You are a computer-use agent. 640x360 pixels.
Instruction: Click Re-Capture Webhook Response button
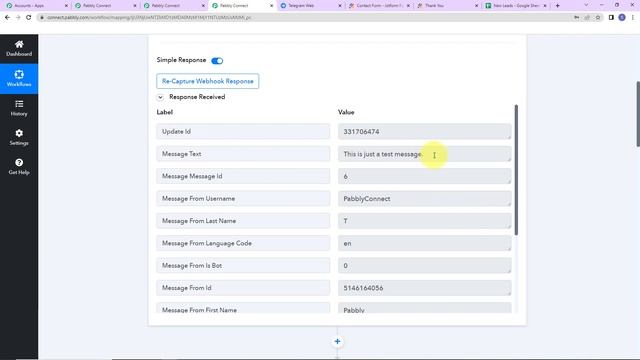pos(207,81)
